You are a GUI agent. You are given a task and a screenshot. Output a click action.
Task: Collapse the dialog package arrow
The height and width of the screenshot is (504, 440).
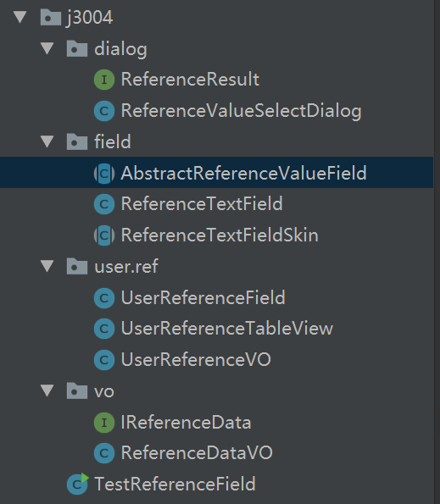pyautogui.click(x=47, y=48)
